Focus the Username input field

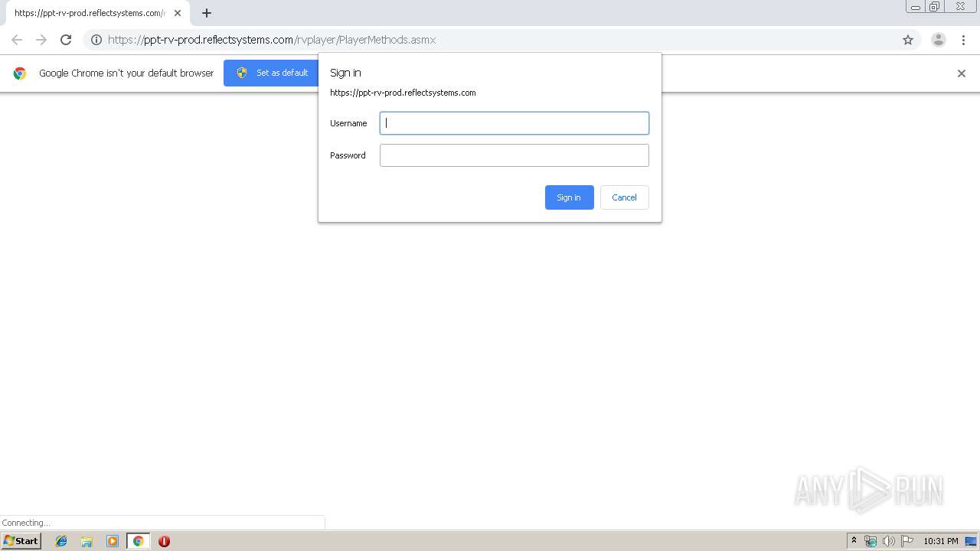[514, 123]
